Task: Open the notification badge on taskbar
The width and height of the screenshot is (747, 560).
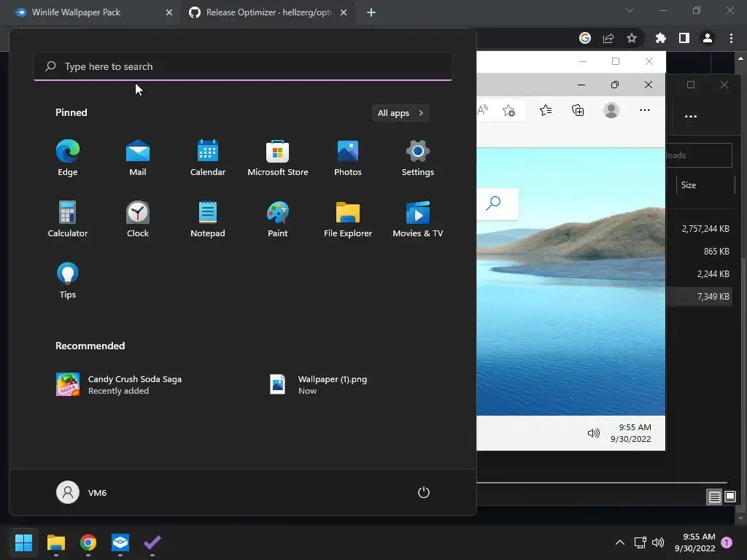Action: (727, 542)
